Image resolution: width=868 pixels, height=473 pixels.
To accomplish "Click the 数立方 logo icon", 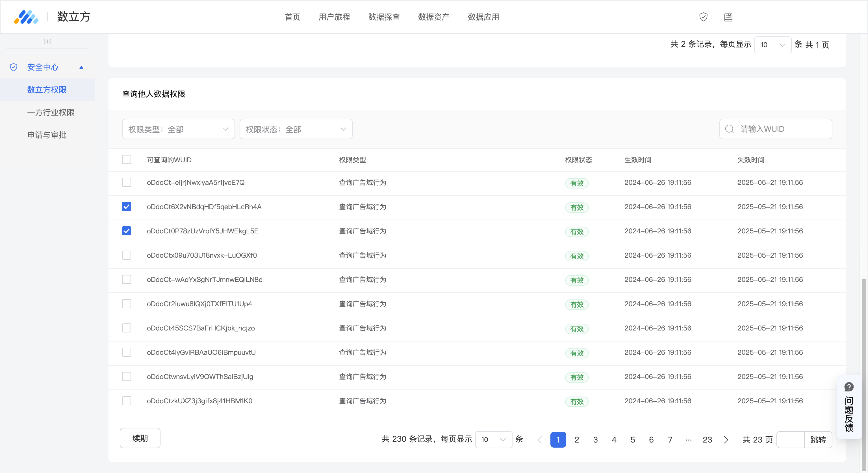I will (26, 17).
